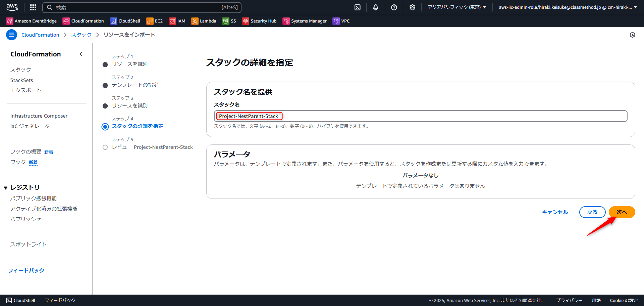
Task: Open the services grid menu icon
Action: pyautogui.click(x=33, y=7)
